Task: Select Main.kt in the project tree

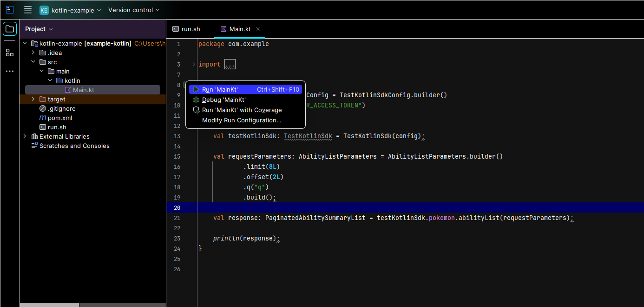Action: 92,90
